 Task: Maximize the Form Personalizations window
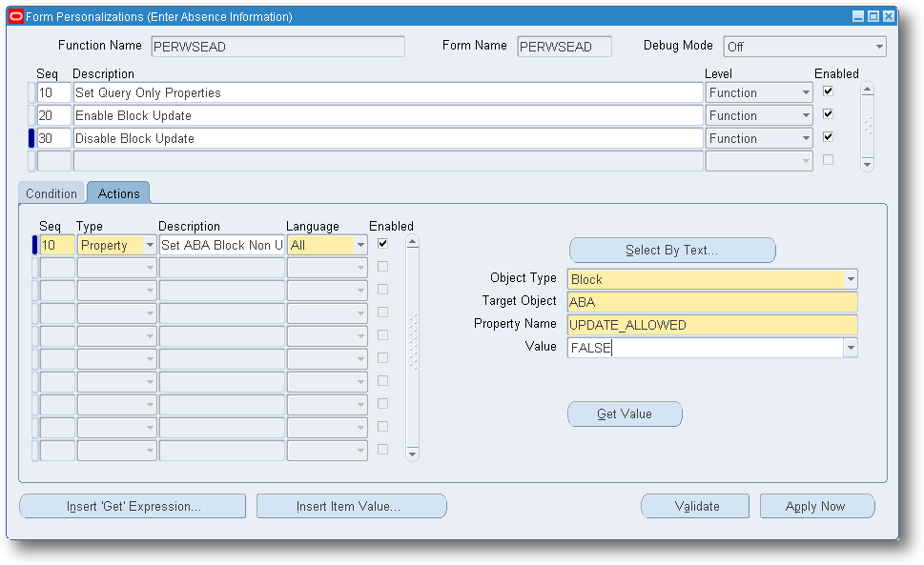(x=873, y=16)
